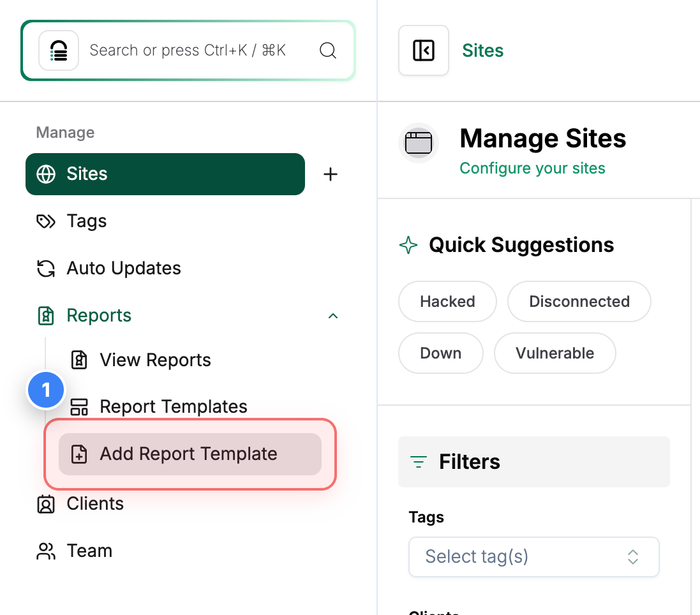This screenshot has height=615, width=700.
Task: Select the View Reports icon
Action: click(79, 360)
